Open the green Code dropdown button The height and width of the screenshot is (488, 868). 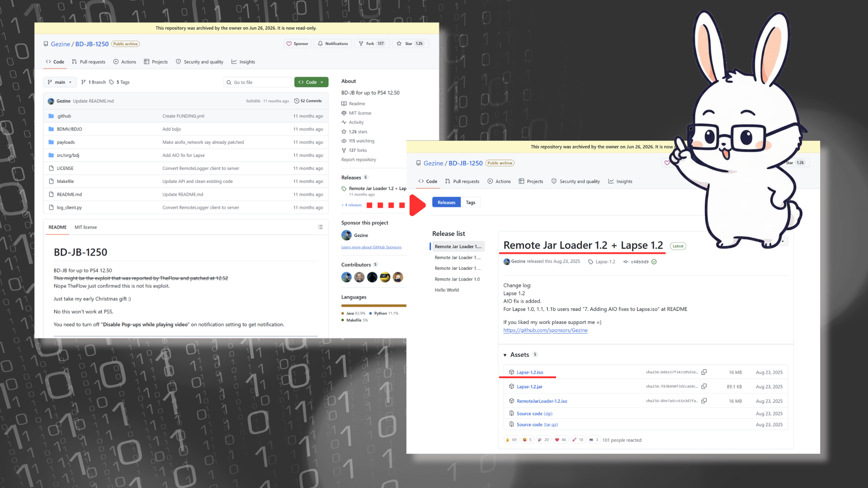point(311,82)
